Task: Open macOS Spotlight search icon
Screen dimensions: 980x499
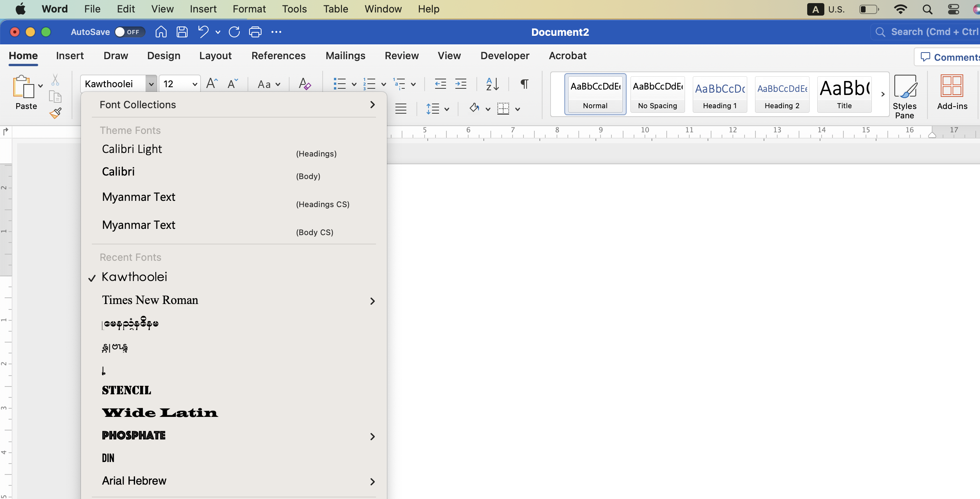Action: 927,9
